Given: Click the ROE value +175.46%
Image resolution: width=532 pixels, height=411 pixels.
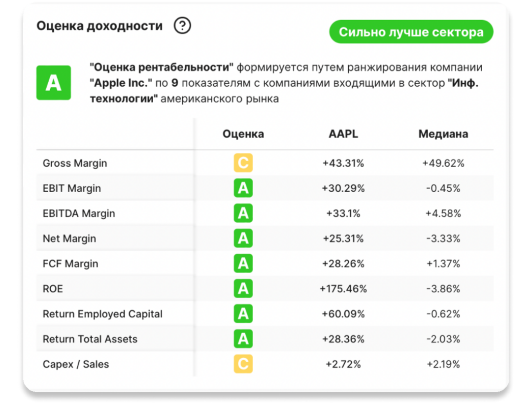Looking at the screenshot, I should 343,289.
